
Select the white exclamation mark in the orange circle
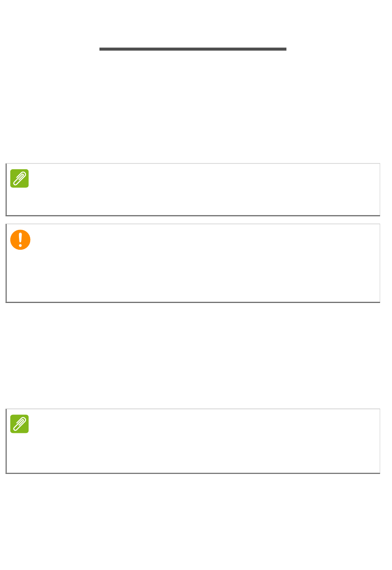click(20, 239)
